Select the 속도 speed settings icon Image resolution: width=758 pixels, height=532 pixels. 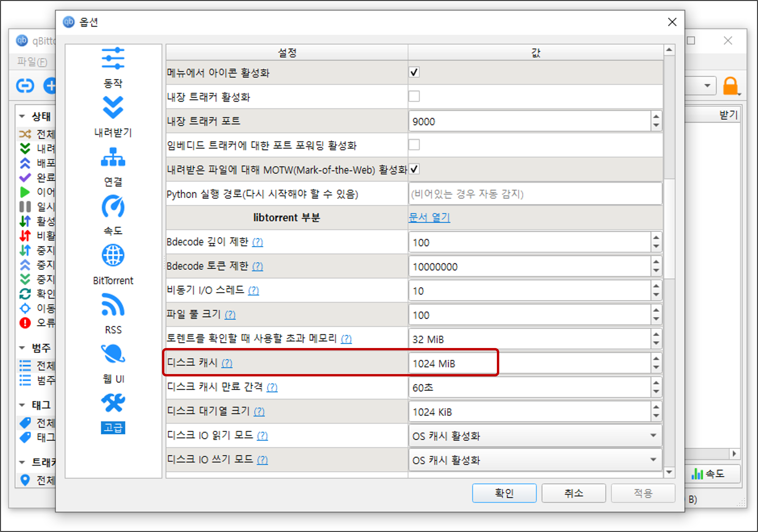click(x=113, y=207)
